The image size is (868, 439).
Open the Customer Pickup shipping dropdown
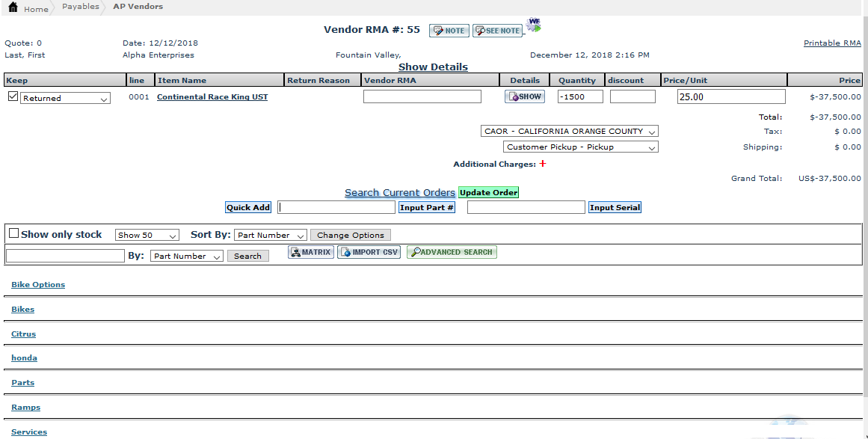tap(580, 147)
